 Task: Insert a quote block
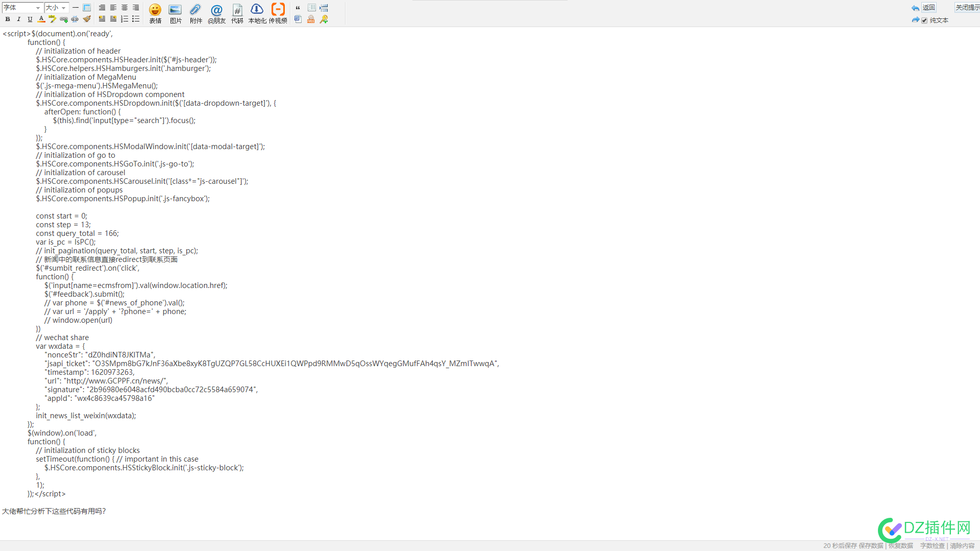(x=298, y=8)
